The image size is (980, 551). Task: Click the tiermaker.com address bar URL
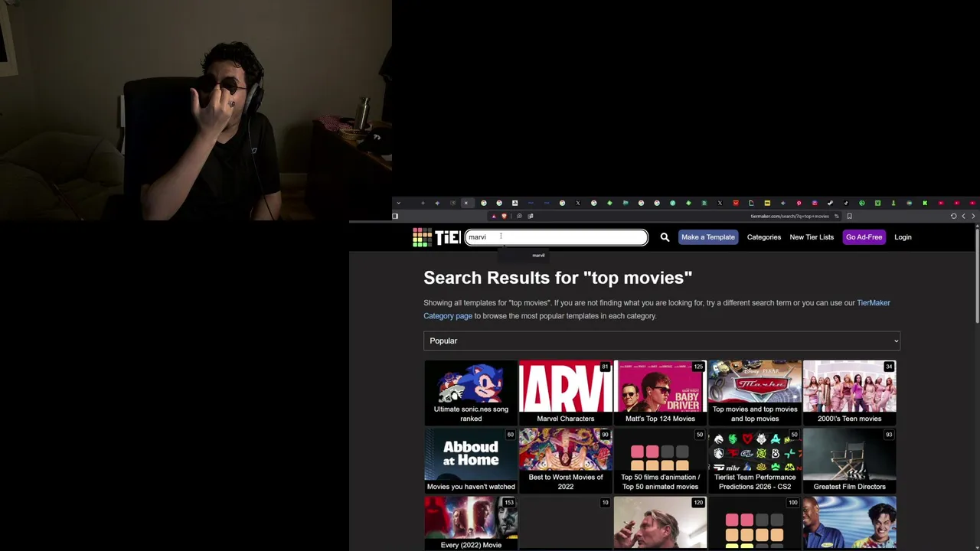click(789, 216)
